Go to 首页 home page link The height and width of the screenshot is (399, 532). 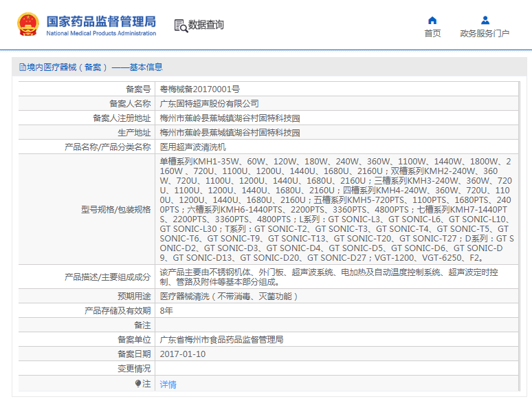(x=432, y=33)
